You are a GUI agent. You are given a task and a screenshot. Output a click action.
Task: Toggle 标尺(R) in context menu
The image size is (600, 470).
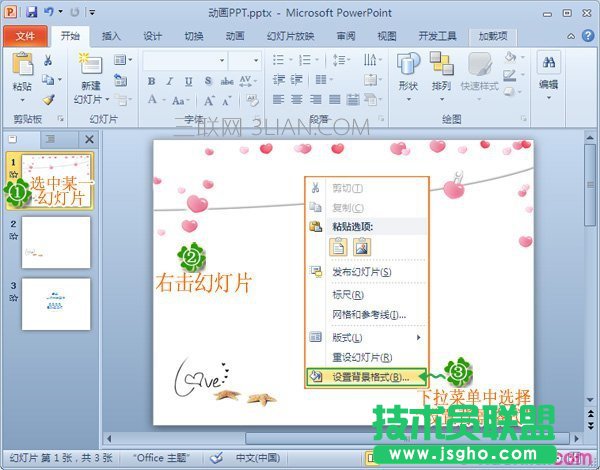(367, 295)
